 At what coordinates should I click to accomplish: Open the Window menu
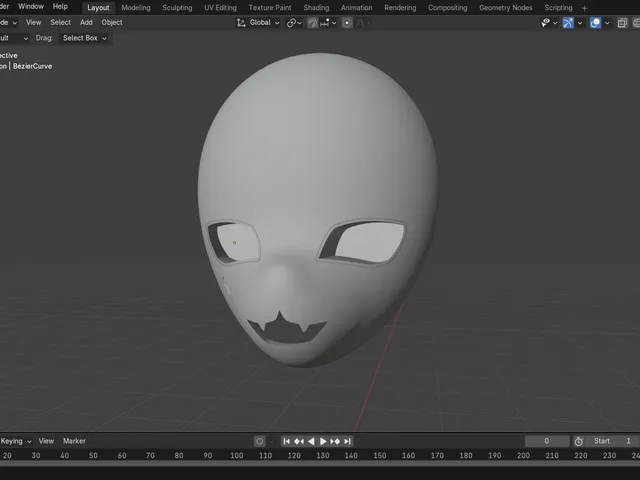pyautogui.click(x=31, y=7)
